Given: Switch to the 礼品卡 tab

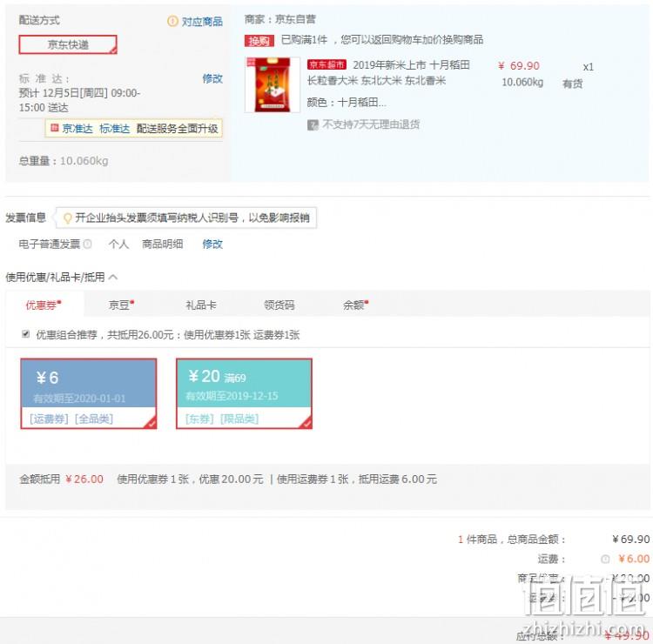Looking at the screenshot, I should tap(201, 305).
